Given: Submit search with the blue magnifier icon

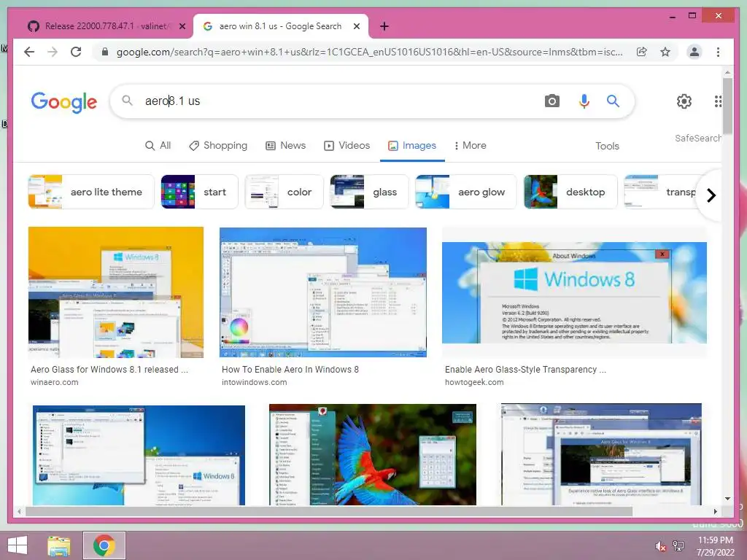Looking at the screenshot, I should click(613, 101).
